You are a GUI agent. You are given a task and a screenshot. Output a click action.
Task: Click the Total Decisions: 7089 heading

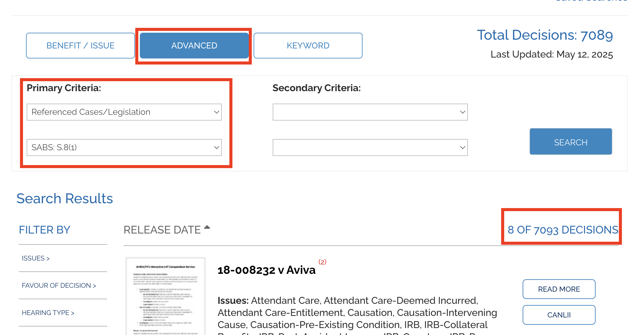point(545,35)
